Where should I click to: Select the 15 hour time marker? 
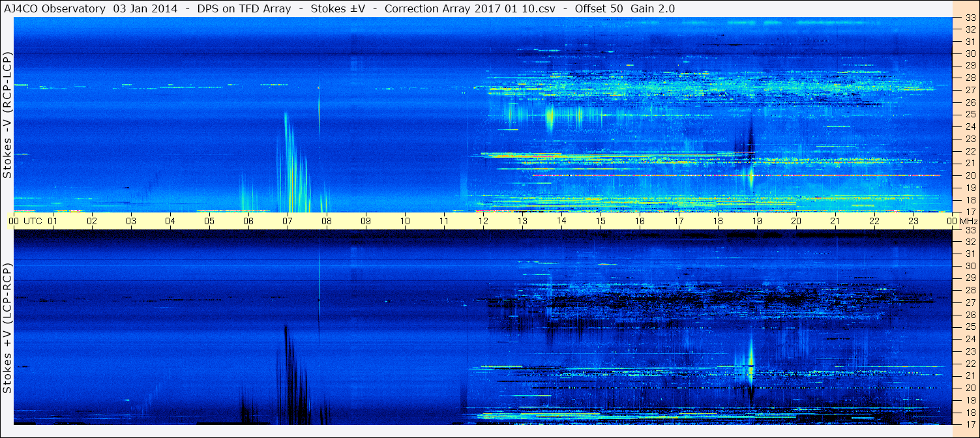[x=601, y=221]
